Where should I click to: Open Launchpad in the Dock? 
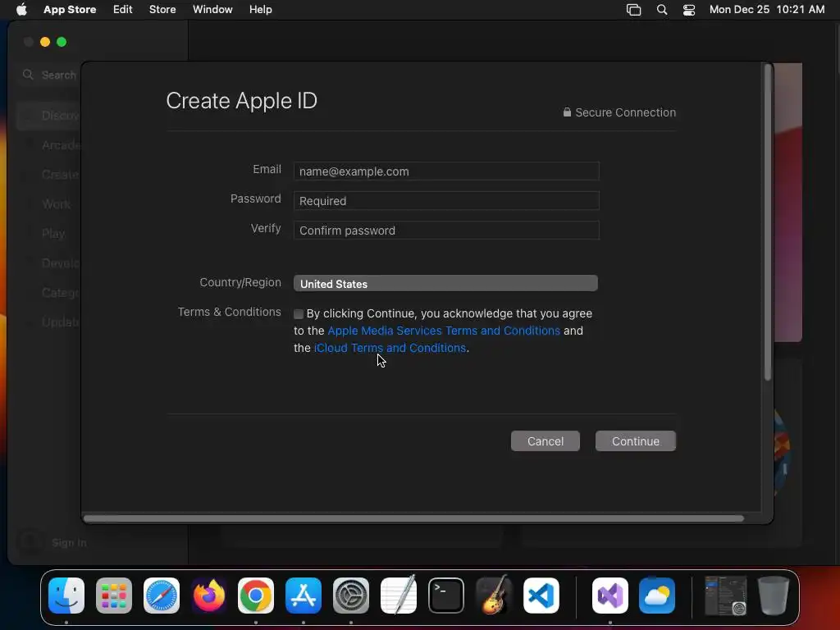click(x=113, y=596)
